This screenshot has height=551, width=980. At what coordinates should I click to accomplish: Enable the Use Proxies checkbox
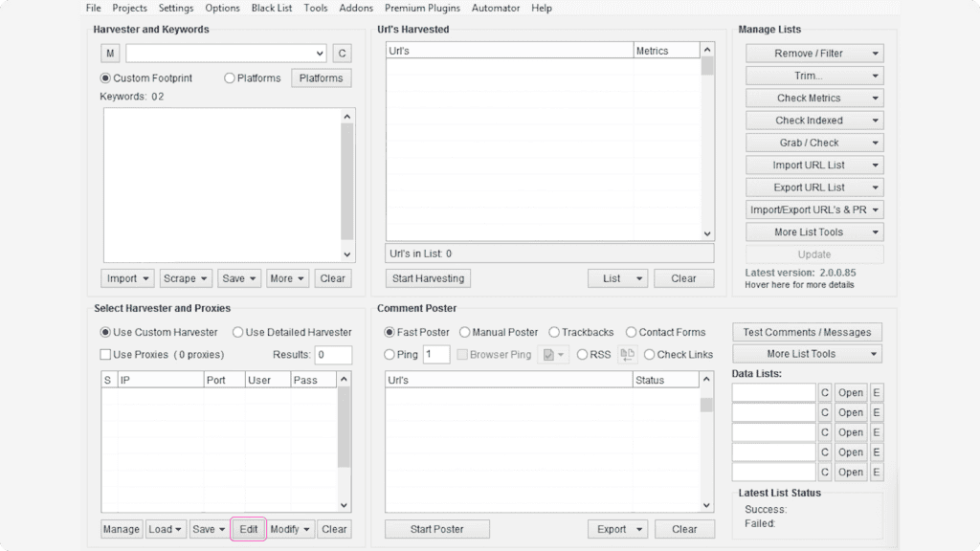pyautogui.click(x=106, y=355)
